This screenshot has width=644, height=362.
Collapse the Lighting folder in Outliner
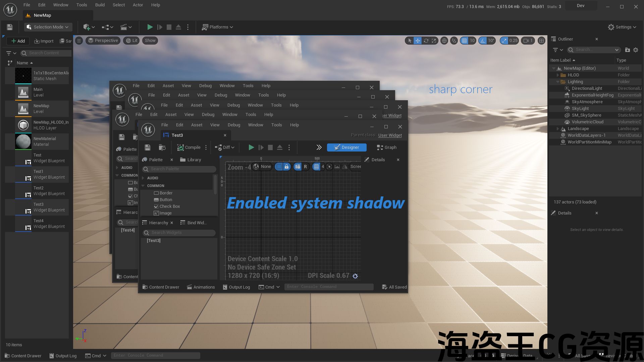(x=558, y=82)
